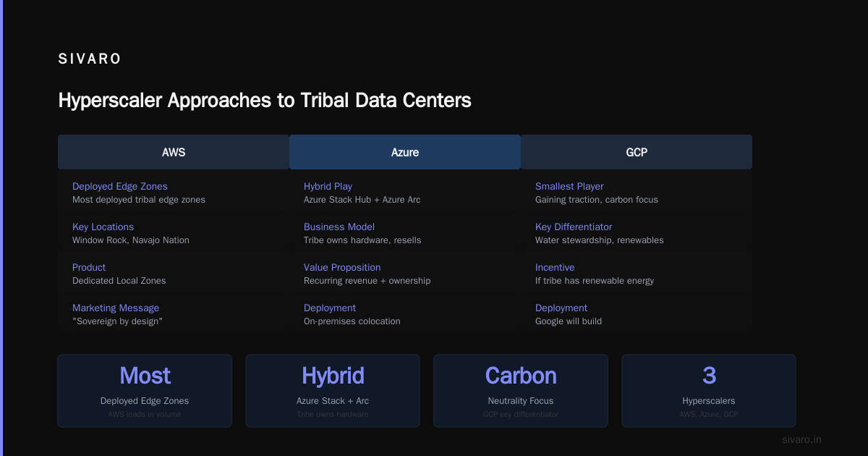Click the title 'Hyperscaler Approaches to Tribal Data Centers'
The image size is (868, 456).
(265, 100)
